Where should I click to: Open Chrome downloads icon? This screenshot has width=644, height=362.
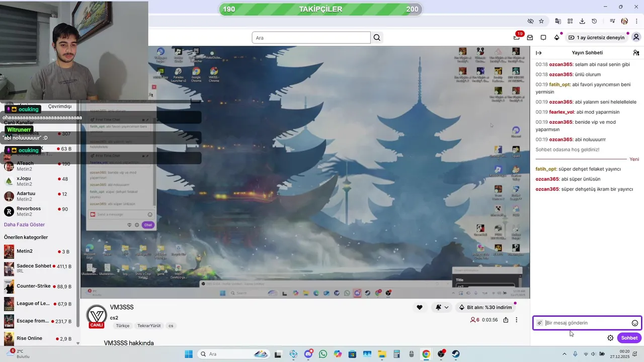tap(582, 21)
